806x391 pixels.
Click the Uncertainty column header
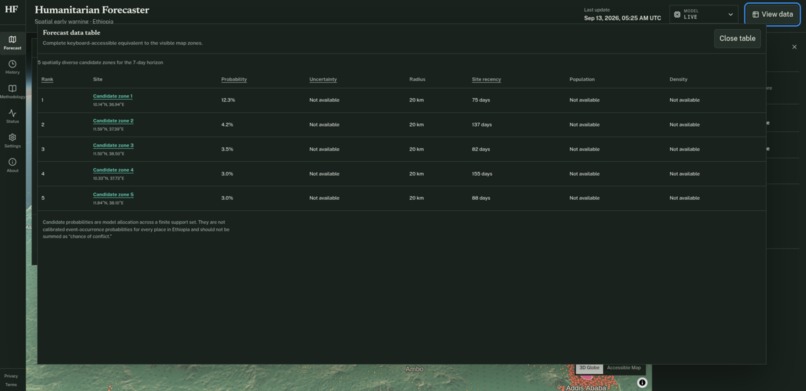coord(323,80)
